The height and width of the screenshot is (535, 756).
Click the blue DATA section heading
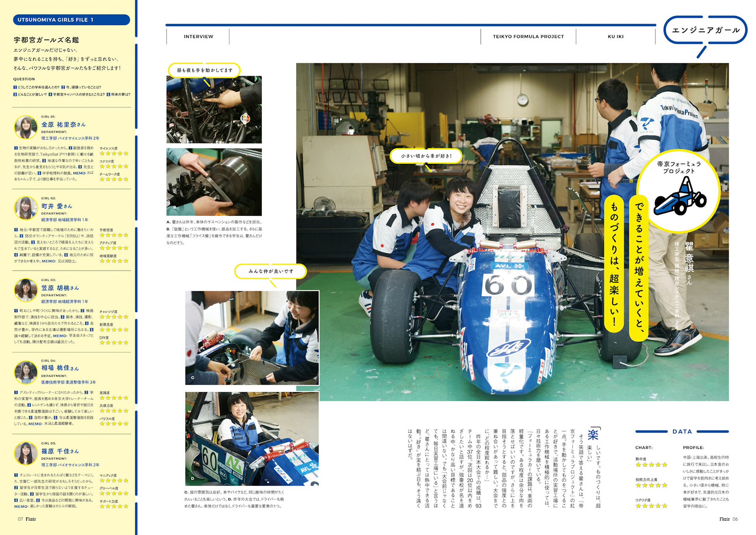coord(682,431)
